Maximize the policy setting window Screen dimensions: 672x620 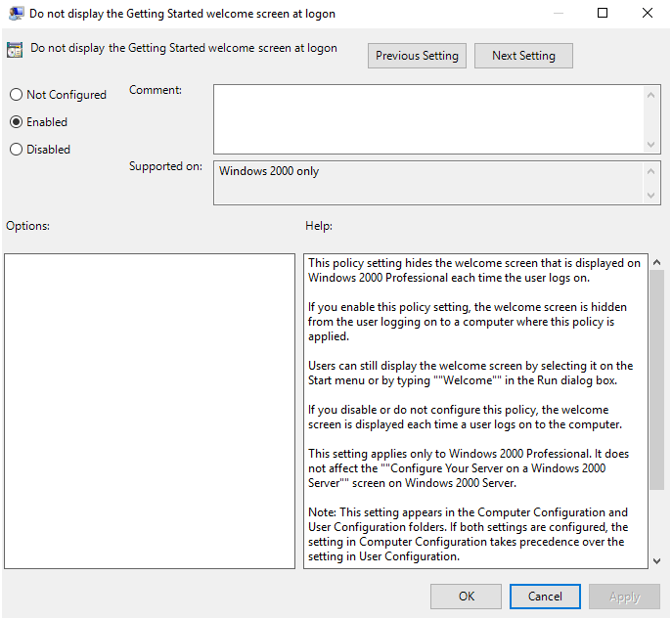point(603,14)
